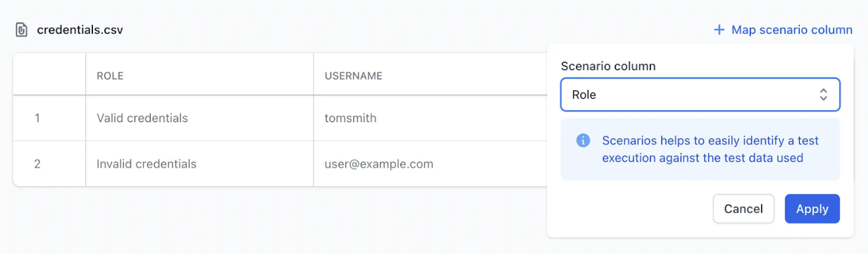The image size is (868, 257).
Task: Click the Invalid credentials cell
Action: click(x=146, y=164)
